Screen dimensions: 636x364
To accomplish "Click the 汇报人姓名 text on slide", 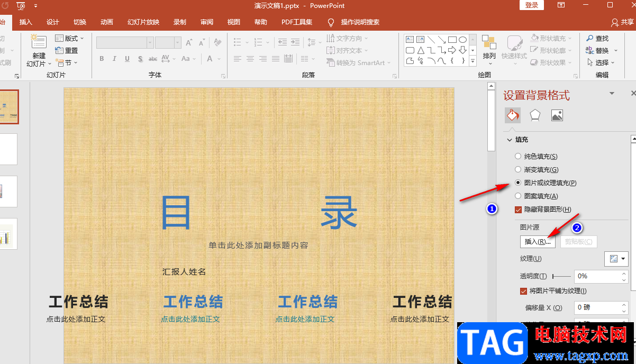I will tap(184, 272).
